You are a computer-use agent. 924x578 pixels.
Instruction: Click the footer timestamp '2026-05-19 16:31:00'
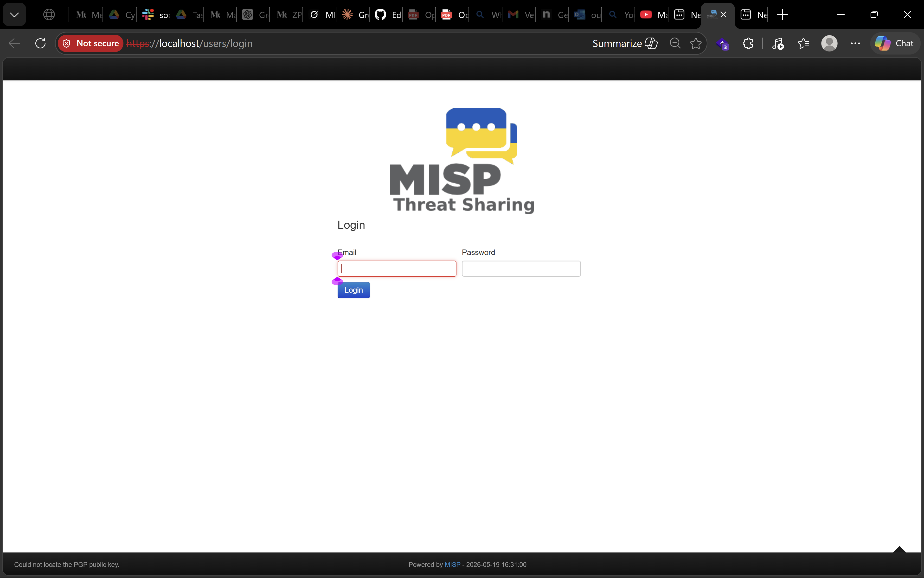(496, 565)
